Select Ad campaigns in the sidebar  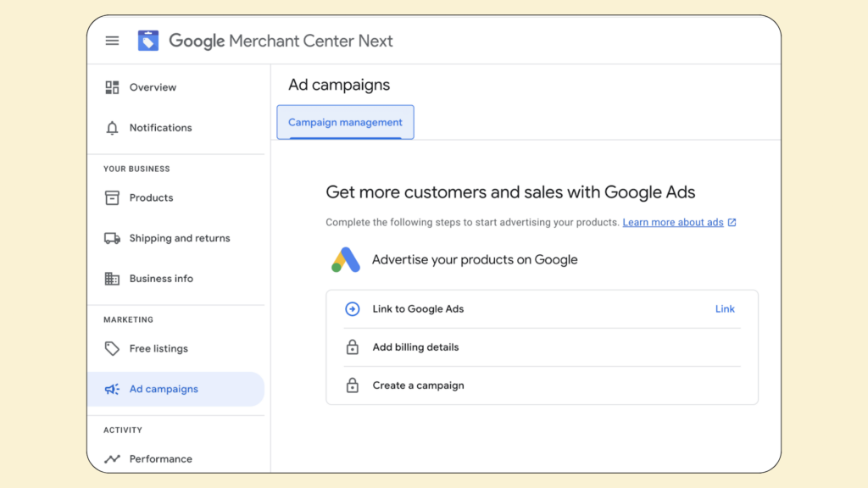(176, 389)
